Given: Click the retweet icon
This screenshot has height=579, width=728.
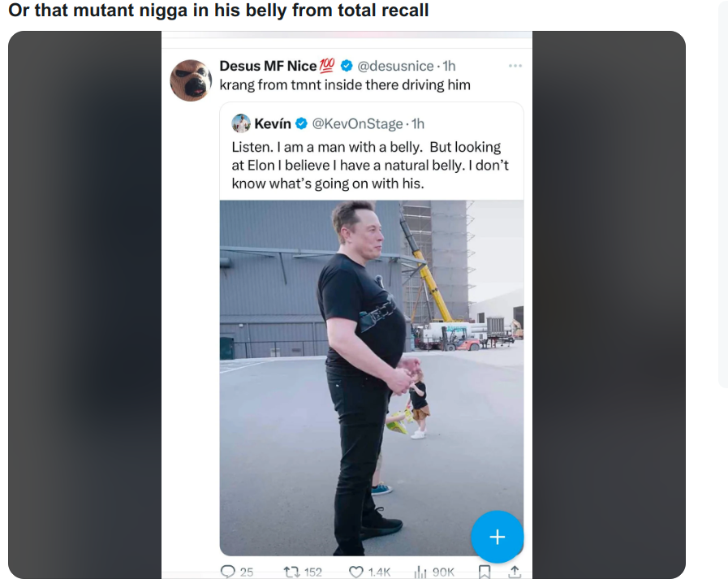Looking at the screenshot, I should 291,572.
